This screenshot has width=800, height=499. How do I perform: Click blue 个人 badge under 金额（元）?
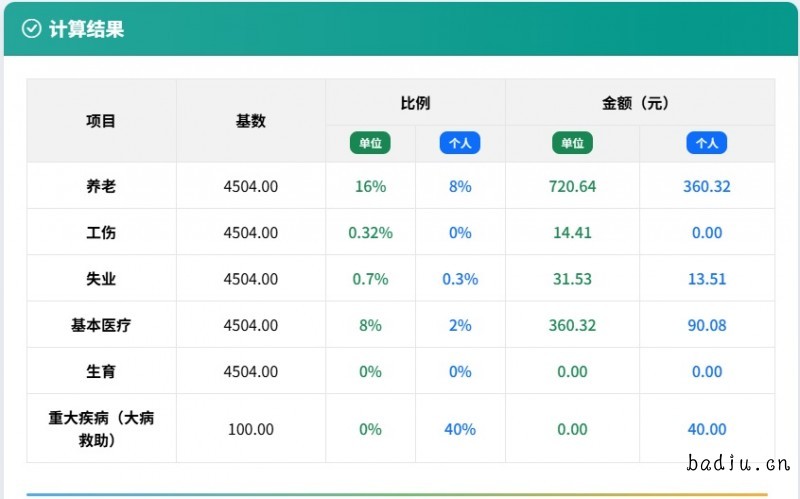pos(707,143)
